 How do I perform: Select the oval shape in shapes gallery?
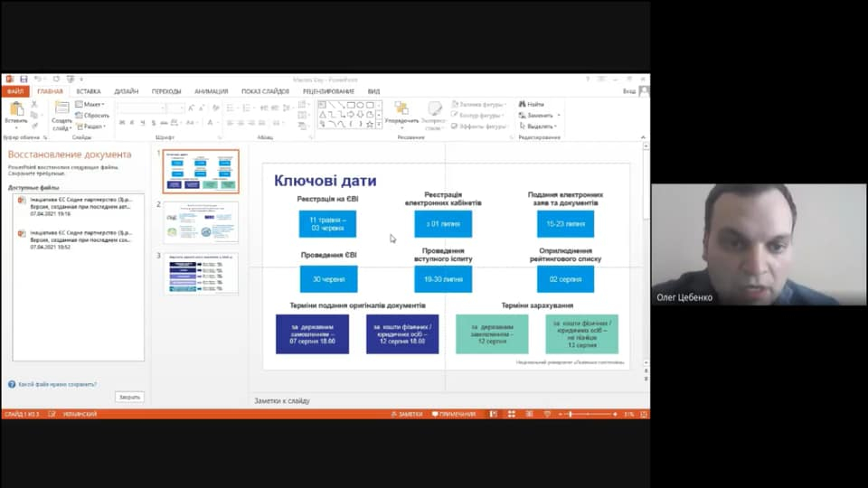(360, 105)
